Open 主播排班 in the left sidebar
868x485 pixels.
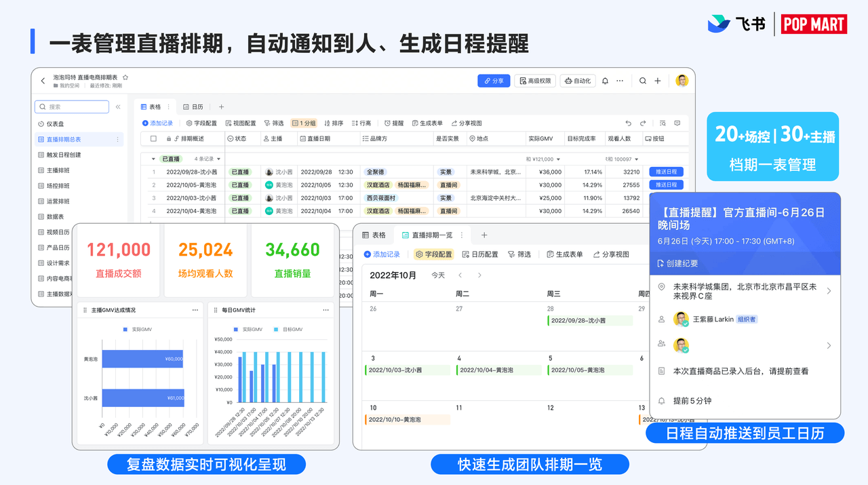[58, 170]
